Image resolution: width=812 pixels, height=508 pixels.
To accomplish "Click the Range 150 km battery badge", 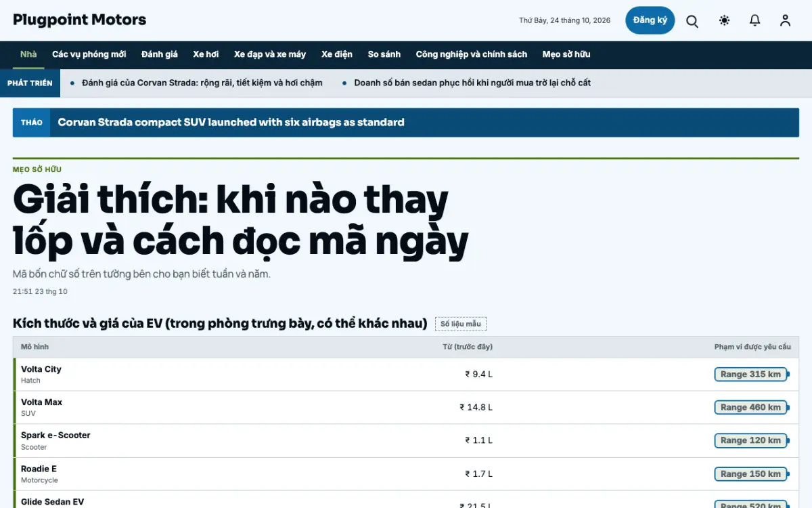I will [752, 474].
